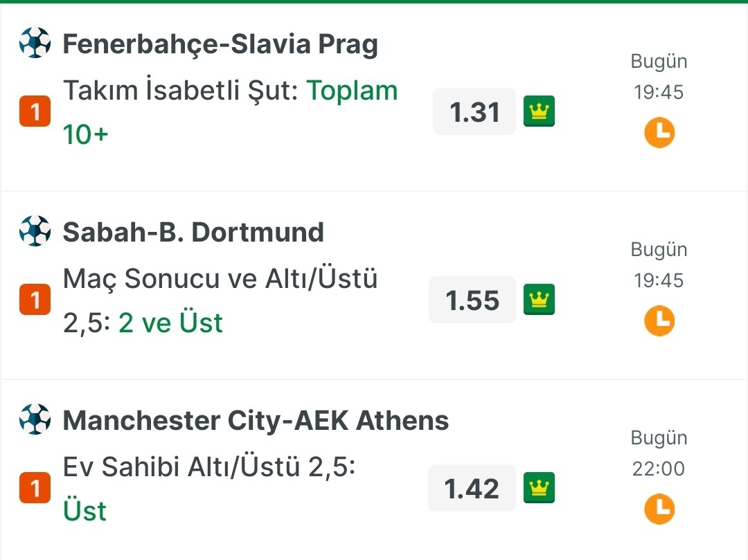Click the soccer ball icon beside Fenerbahçe-Slavia Prag
The width and height of the screenshot is (748, 560).
click(35, 43)
